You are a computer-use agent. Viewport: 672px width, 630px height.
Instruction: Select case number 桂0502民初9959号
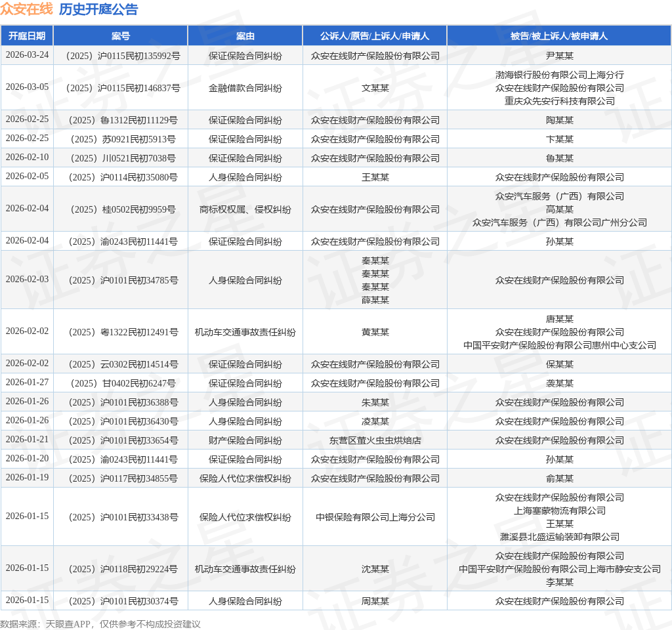click(123, 209)
